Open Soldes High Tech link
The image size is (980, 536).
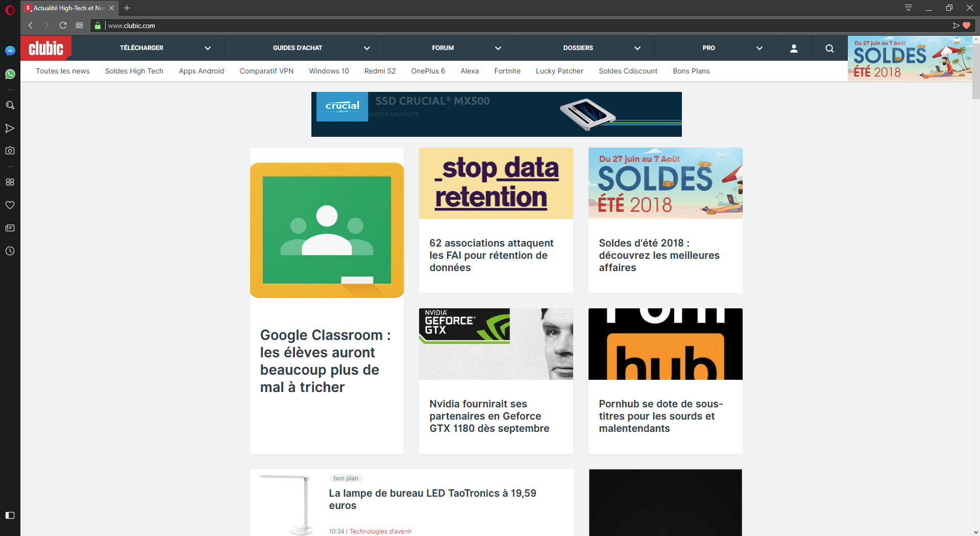[134, 71]
